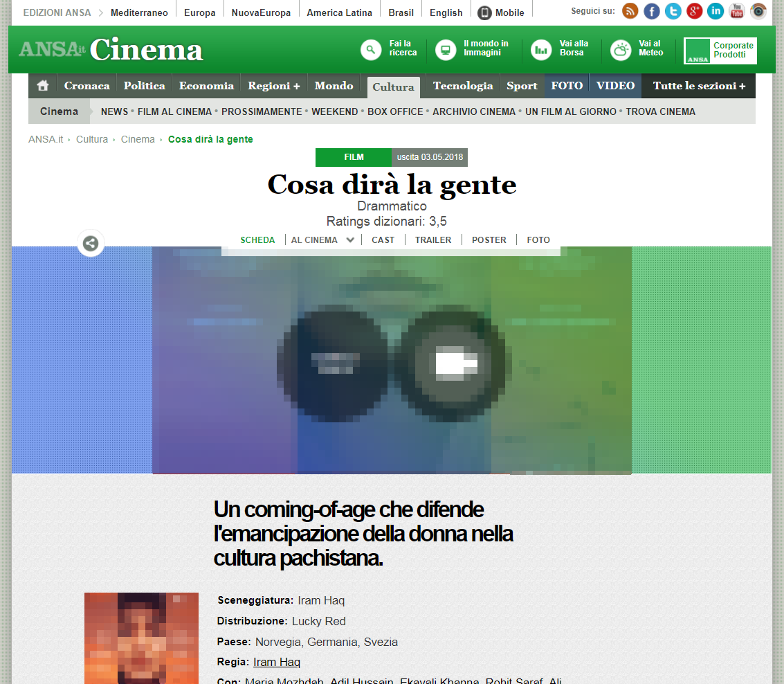Open AL CINEMA tab
The image size is (784, 684).
(x=315, y=240)
